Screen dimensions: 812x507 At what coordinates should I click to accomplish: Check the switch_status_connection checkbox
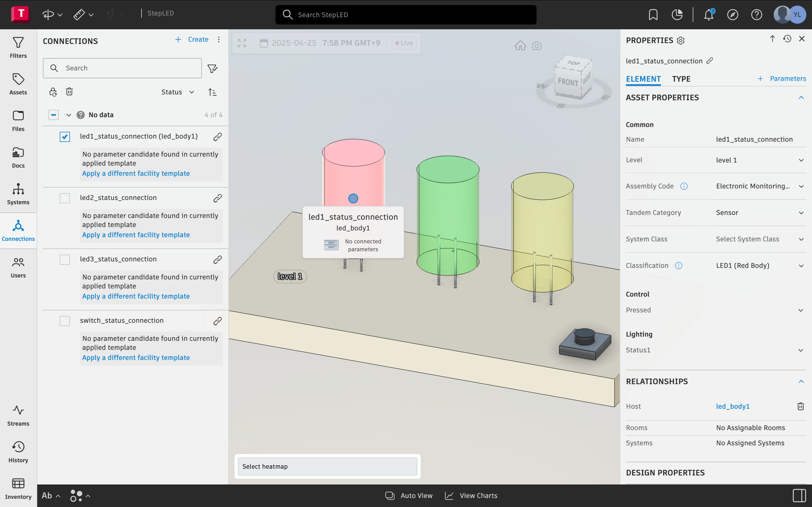pyautogui.click(x=65, y=321)
